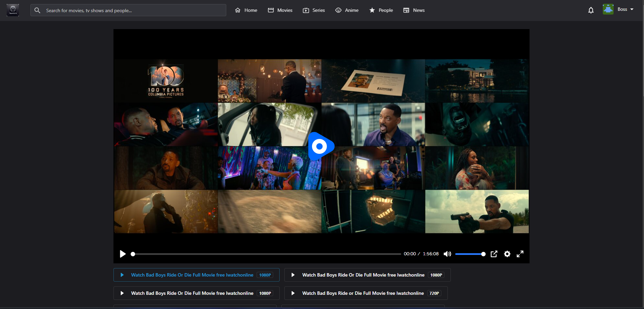
Task: Open the Series section
Action: pyautogui.click(x=314, y=10)
